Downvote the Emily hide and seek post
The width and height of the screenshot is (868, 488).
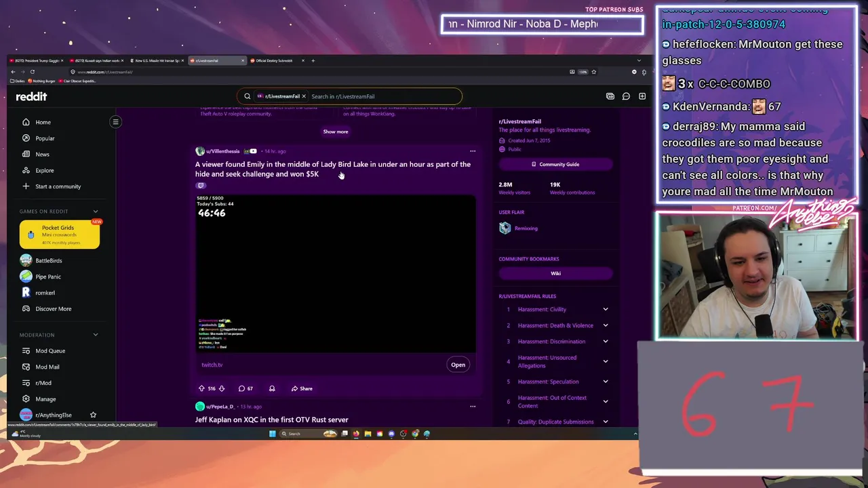coord(221,388)
